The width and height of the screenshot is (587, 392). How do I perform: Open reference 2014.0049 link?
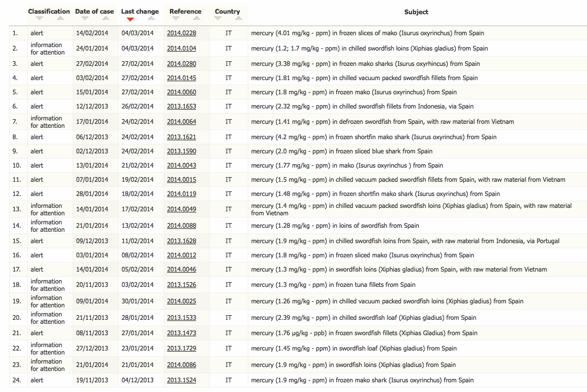coord(181,209)
